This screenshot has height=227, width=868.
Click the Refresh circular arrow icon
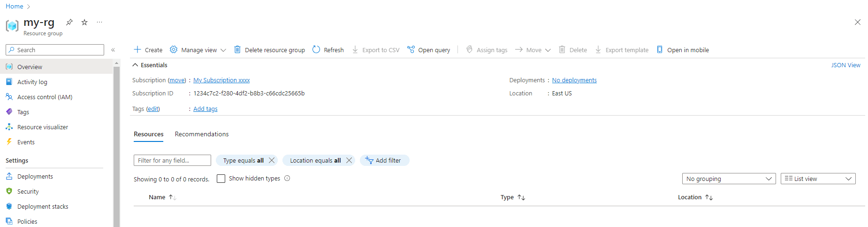tap(316, 49)
